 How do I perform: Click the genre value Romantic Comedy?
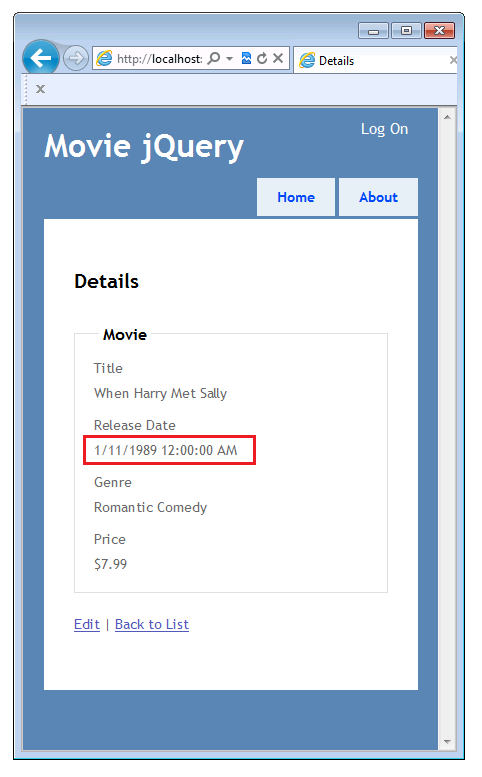click(151, 507)
